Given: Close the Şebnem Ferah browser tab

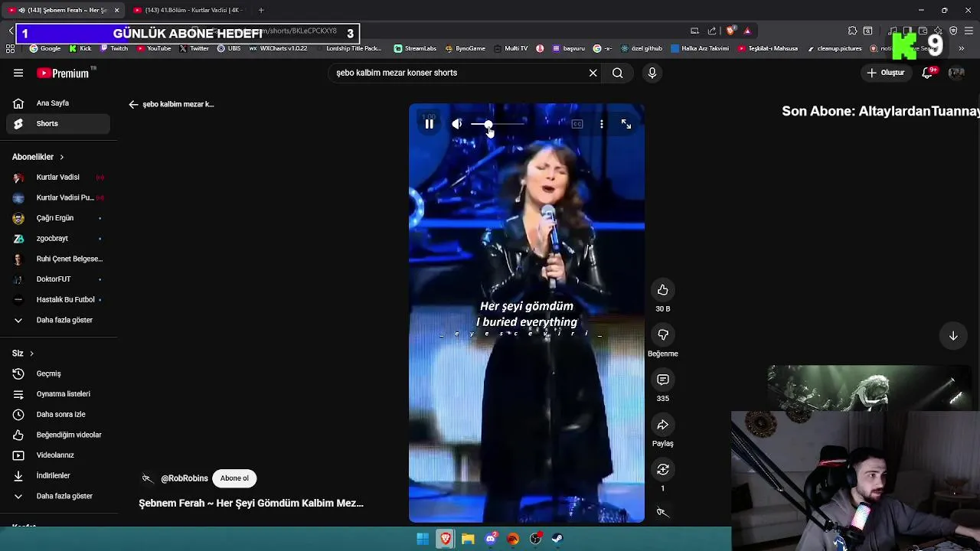Looking at the screenshot, I should [116, 10].
